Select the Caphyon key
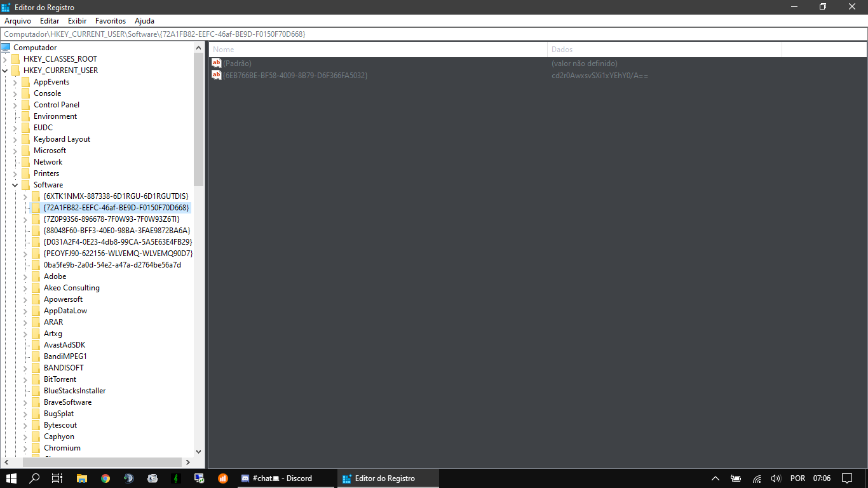Screen dimensions: 868x488 [x=59, y=437]
